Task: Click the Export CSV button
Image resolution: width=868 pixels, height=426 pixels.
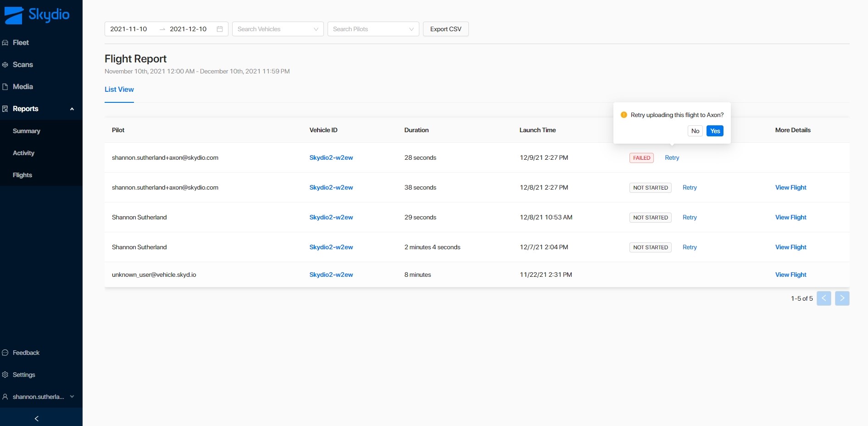Action: pyautogui.click(x=445, y=29)
